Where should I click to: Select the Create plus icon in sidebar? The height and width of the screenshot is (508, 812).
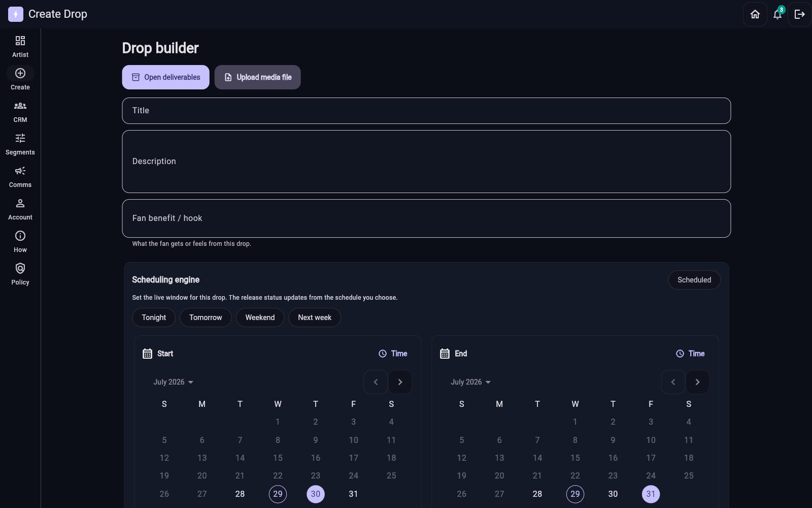tap(20, 73)
